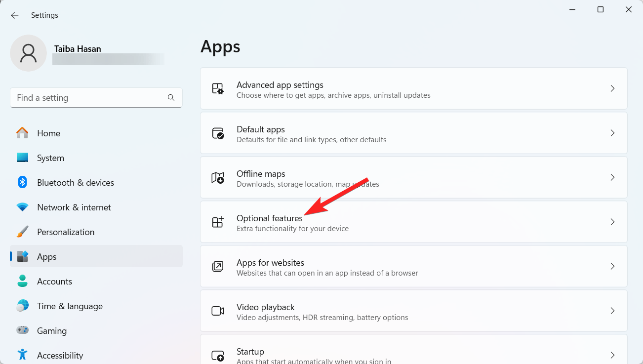Click the Personalization brush icon
643x364 pixels.
point(22,232)
